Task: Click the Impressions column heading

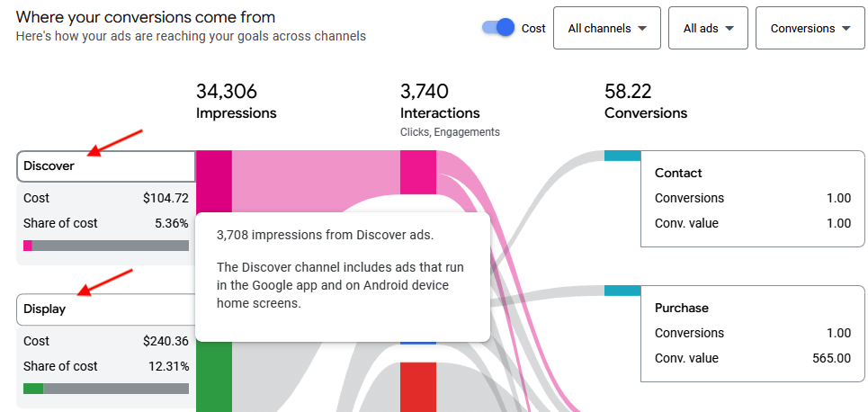Action: click(236, 113)
